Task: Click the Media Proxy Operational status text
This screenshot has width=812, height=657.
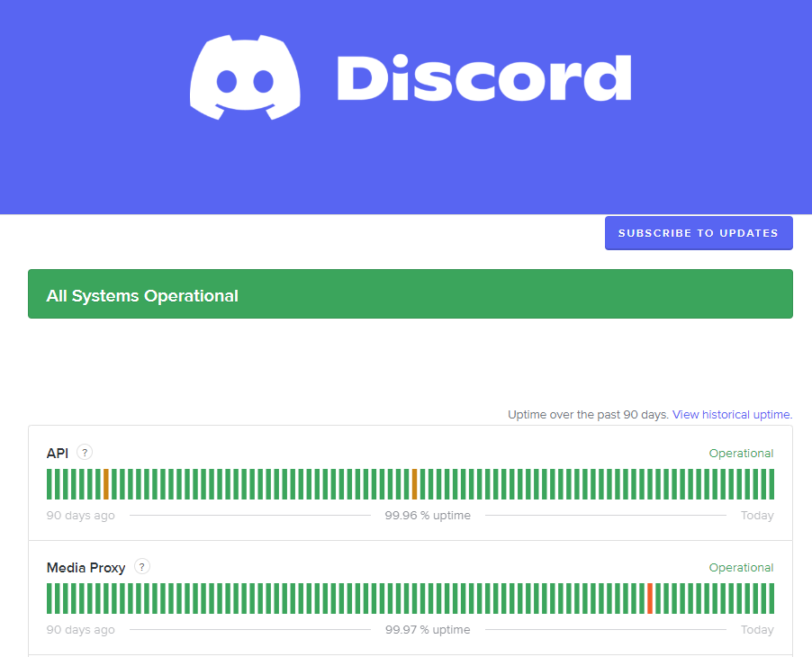Action: (741, 567)
